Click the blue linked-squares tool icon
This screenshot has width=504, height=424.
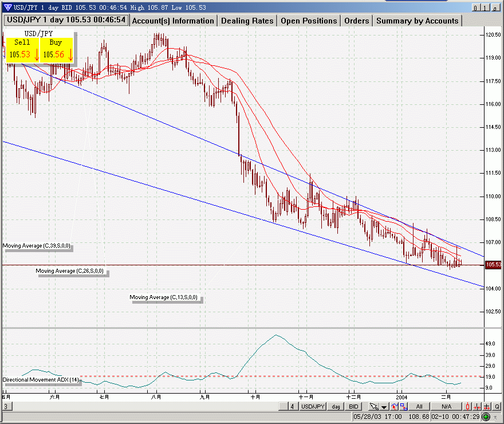coord(403,406)
